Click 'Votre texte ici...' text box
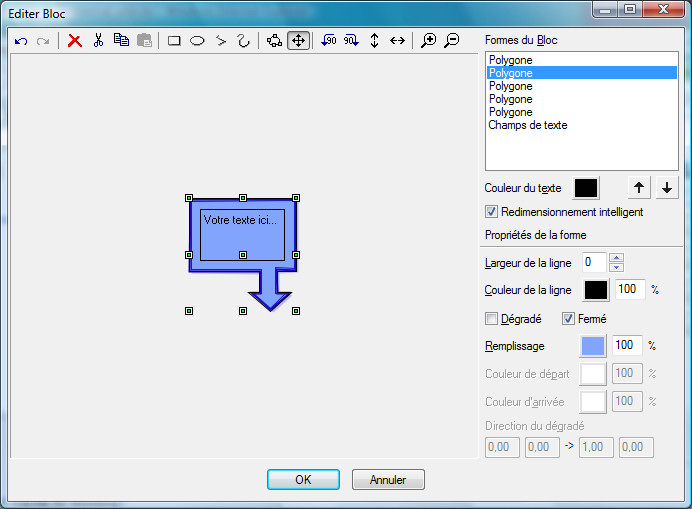692x509 pixels. pyautogui.click(x=242, y=235)
